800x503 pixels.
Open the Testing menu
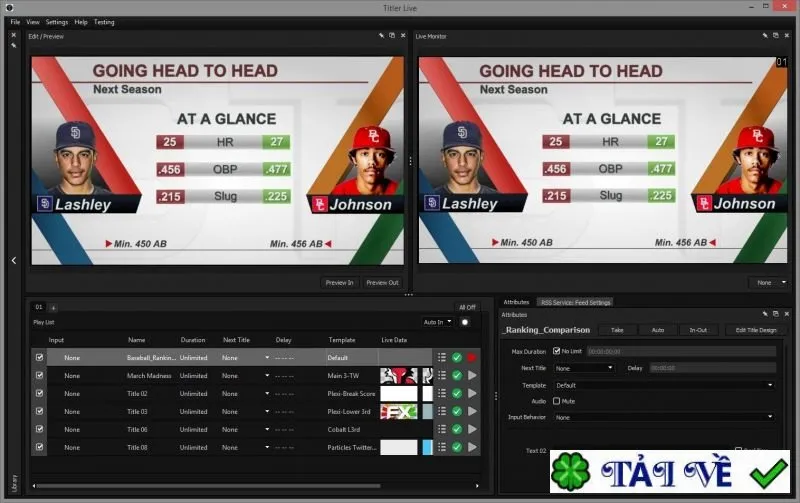[x=104, y=22]
